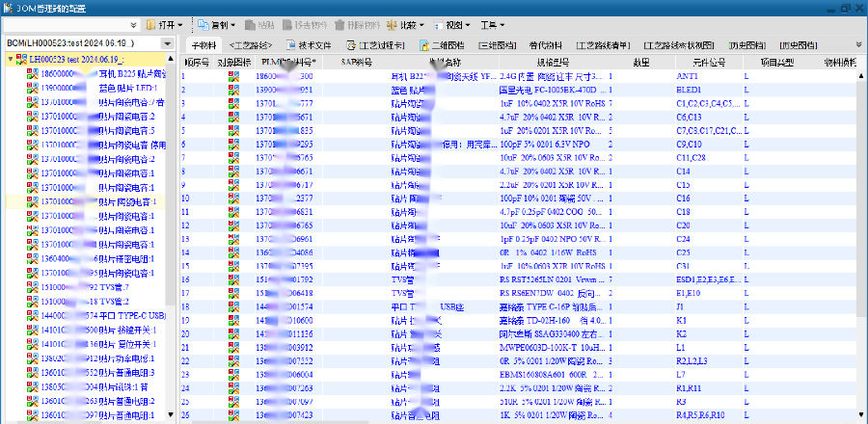This screenshot has width=868, height=424.
Task: Click object icon in row for C25
Action: [x=233, y=252]
